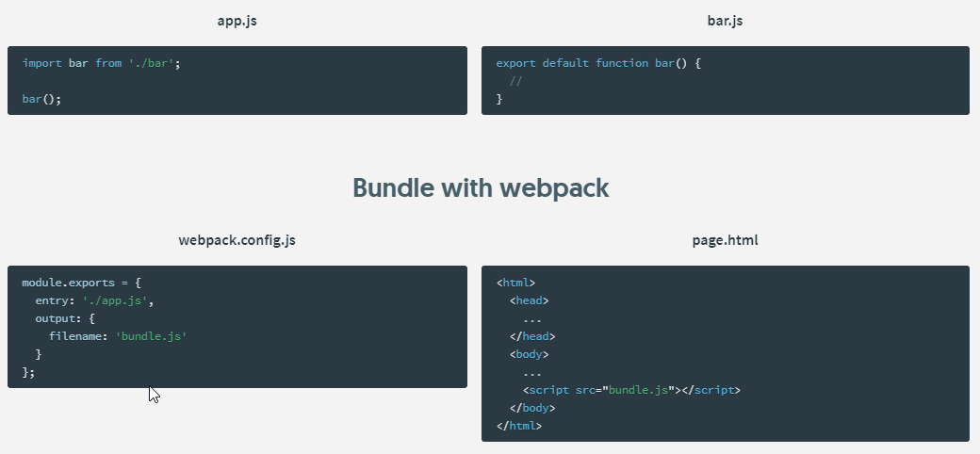The width and height of the screenshot is (980, 454).
Task: Click the bar.js heading
Action: (x=725, y=21)
